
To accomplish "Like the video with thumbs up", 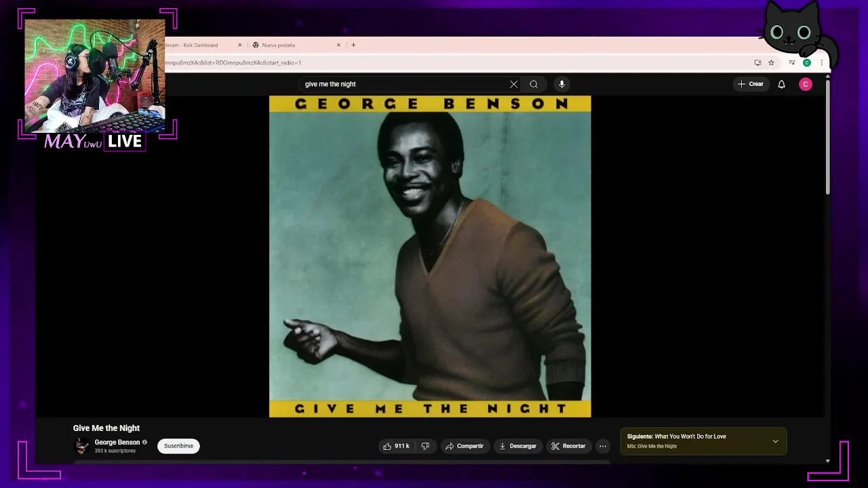I will [397, 446].
